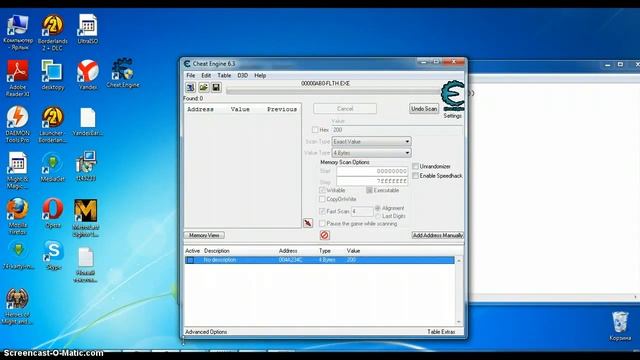Open the D3D menu

(242, 76)
